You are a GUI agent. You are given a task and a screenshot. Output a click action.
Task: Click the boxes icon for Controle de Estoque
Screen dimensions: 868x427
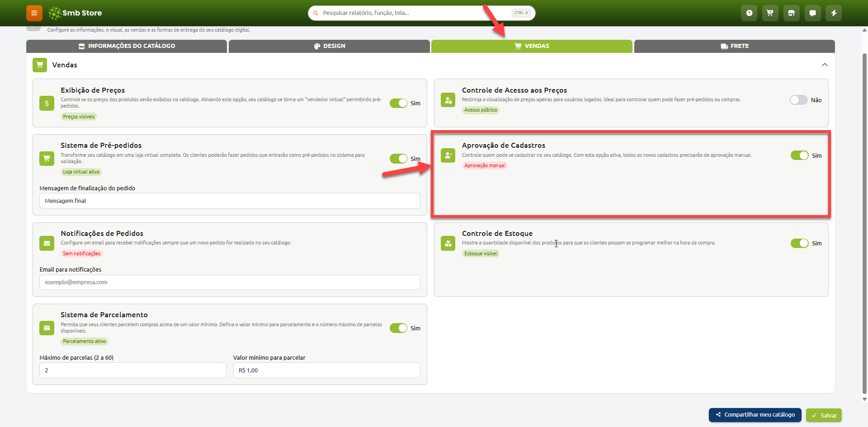[448, 243]
